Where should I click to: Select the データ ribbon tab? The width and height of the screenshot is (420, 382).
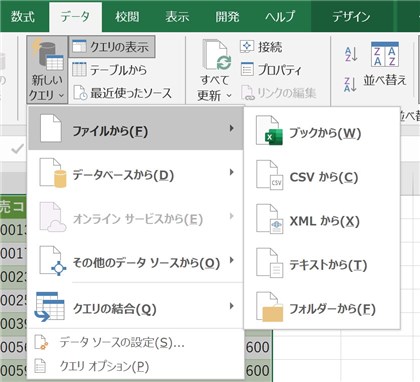click(75, 17)
